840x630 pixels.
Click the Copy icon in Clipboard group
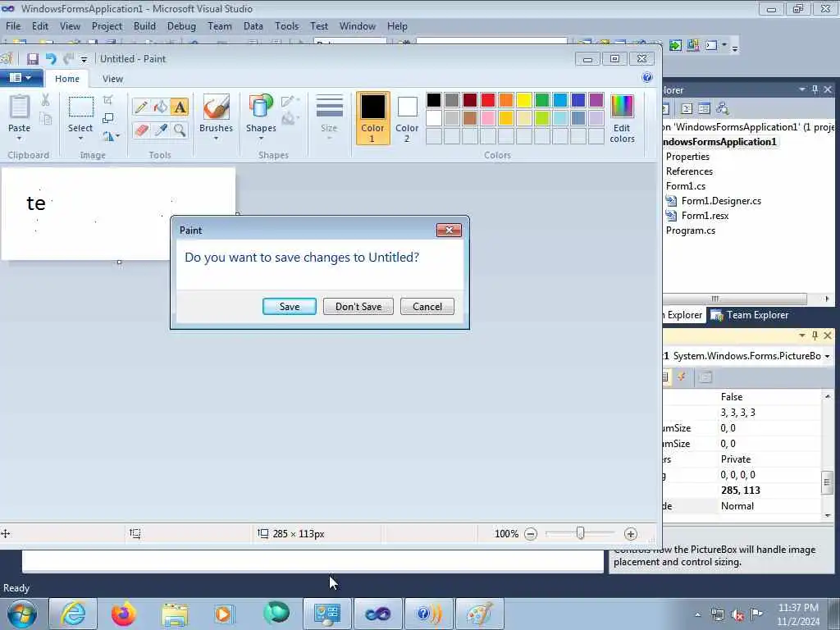46,119
